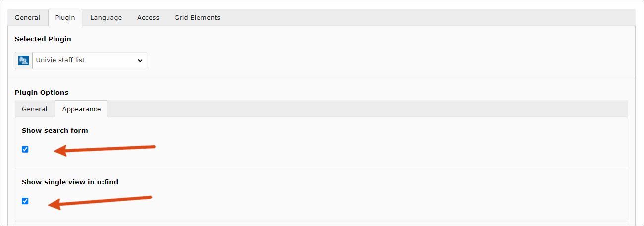Screen dimensions: 644x226
Task: Switch to the top-level General tab
Action: coord(27,17)
